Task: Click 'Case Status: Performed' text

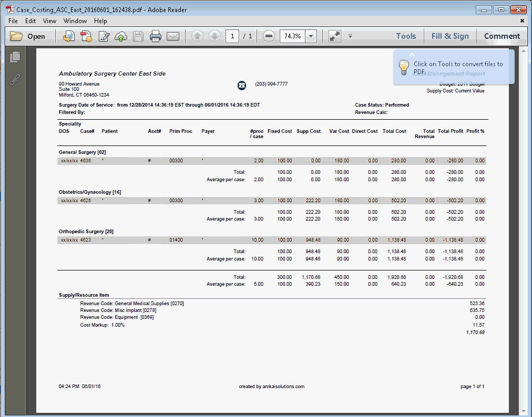Action: pyautogui.click(x=382, y=105)
